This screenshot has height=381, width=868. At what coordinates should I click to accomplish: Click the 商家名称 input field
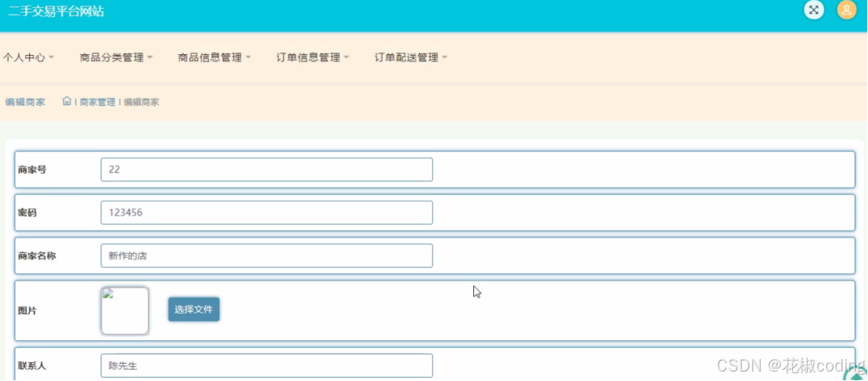267,256
